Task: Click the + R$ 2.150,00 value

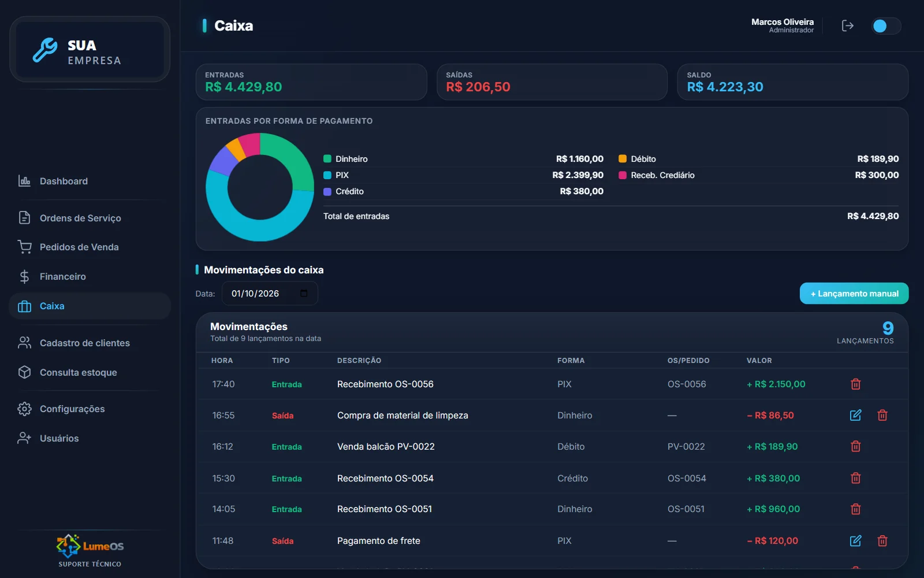Action: point(776,384)
